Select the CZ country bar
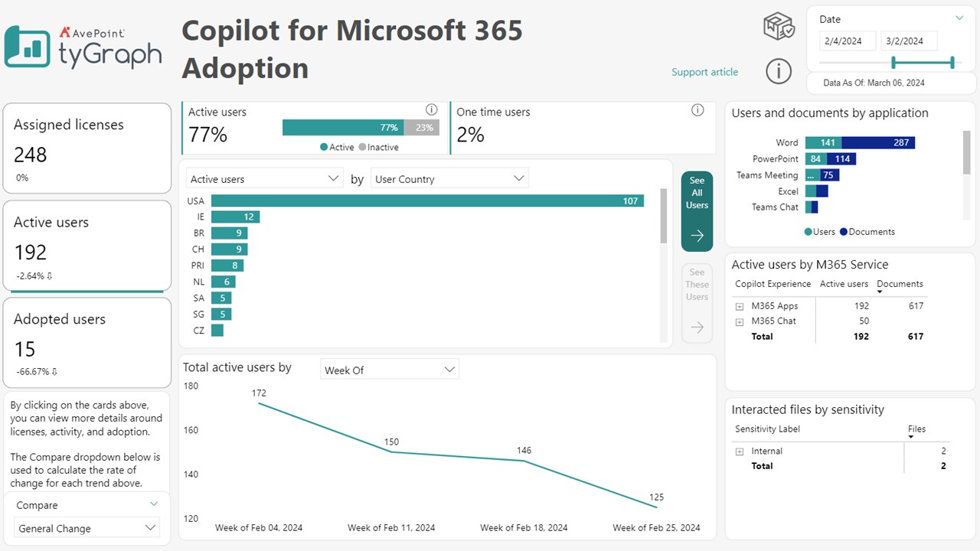Viewport: 980px width, 551px height. (x=217, y=331)
